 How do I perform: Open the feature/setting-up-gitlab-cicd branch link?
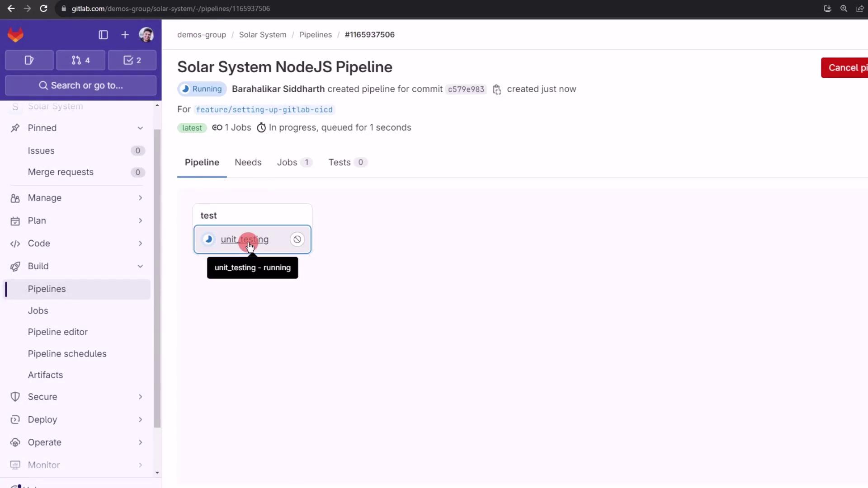(264, 110)
